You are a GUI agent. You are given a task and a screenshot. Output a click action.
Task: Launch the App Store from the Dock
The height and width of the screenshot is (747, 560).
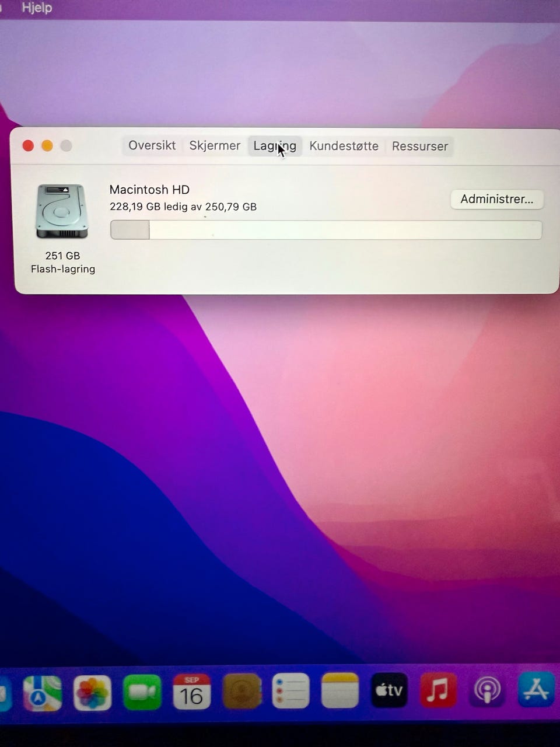click(536, 689)
